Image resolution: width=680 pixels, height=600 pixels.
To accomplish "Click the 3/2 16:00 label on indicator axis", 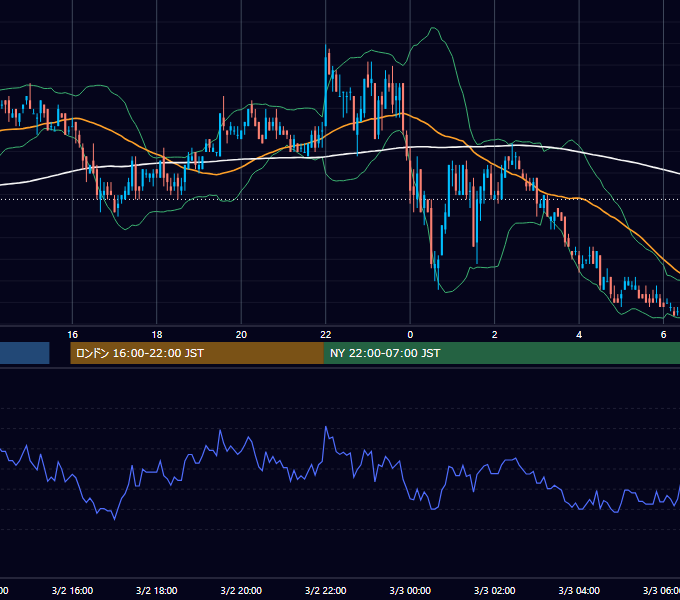I will pyautogui.click(x=72, y=590).
